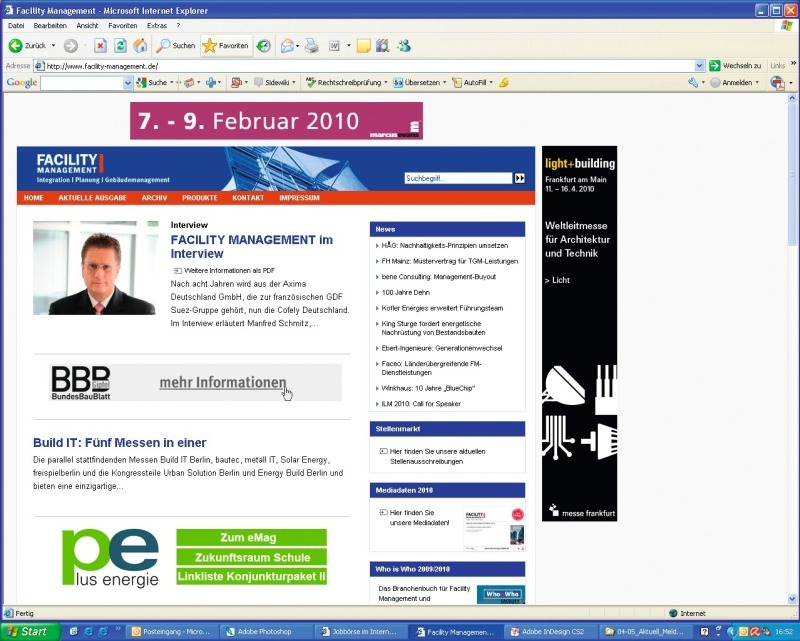Click the light+building exhibition banner
The height and width of the screenshot is (641, 800).
pos(579,333)
